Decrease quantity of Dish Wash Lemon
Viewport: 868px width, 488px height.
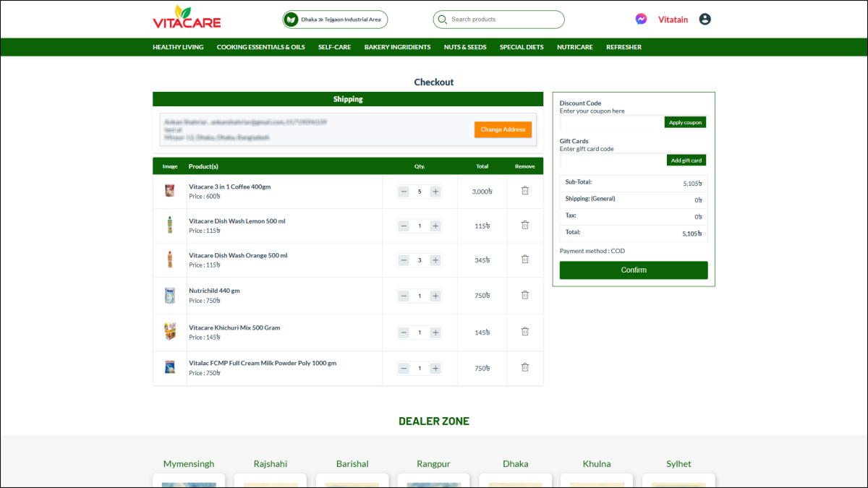pos(404,226)
